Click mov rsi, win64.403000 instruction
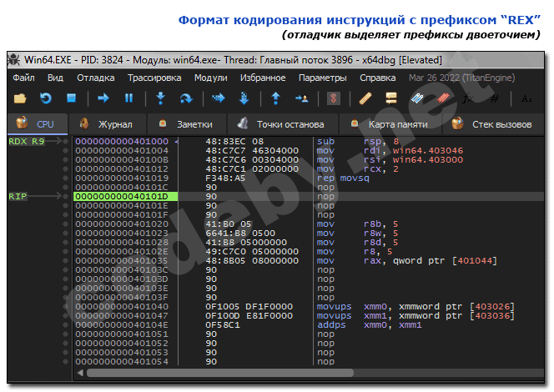Screen dimensions: 554x392 click(390, 159)
